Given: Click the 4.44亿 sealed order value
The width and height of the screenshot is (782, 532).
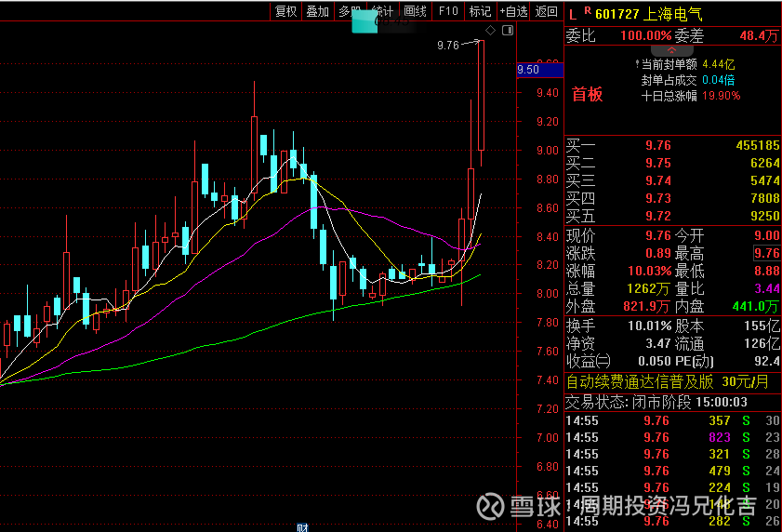Looking at the screenshot, I should coord(718,64).
